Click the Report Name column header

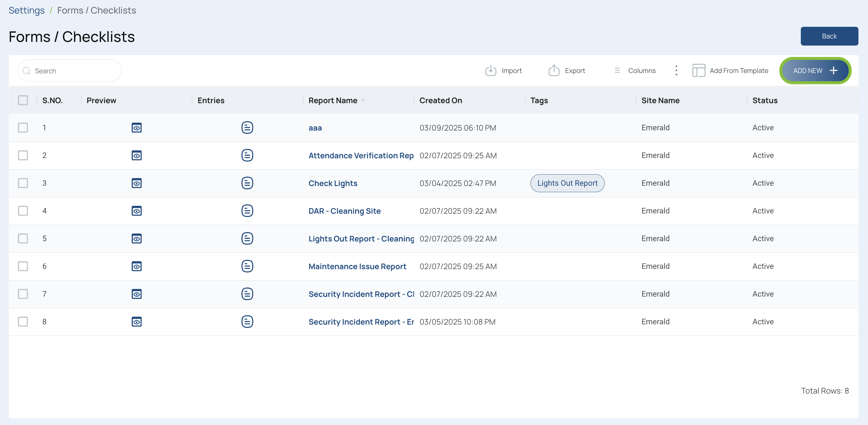tap(333, 100)
